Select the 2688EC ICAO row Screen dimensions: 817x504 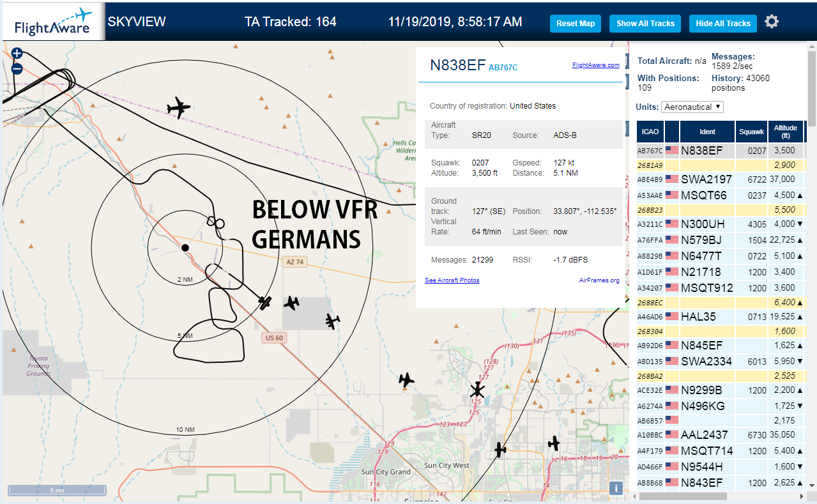(x=721, y=303)
